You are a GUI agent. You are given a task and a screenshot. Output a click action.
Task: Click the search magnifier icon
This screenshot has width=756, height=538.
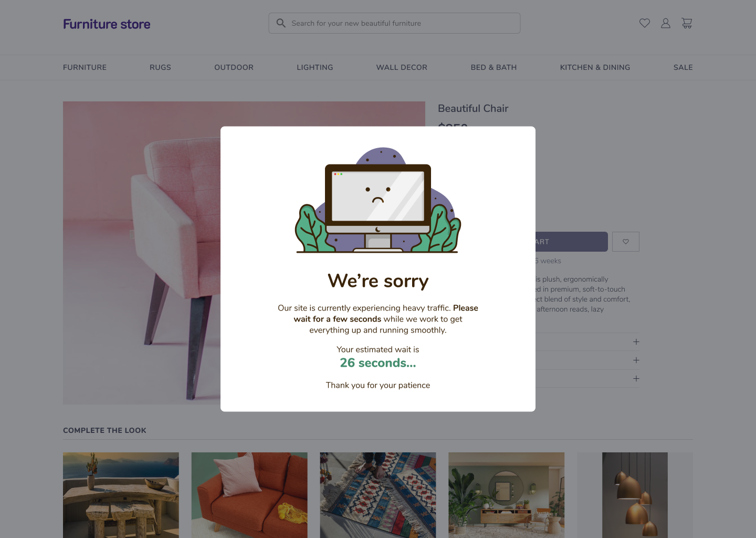(281, 23)
